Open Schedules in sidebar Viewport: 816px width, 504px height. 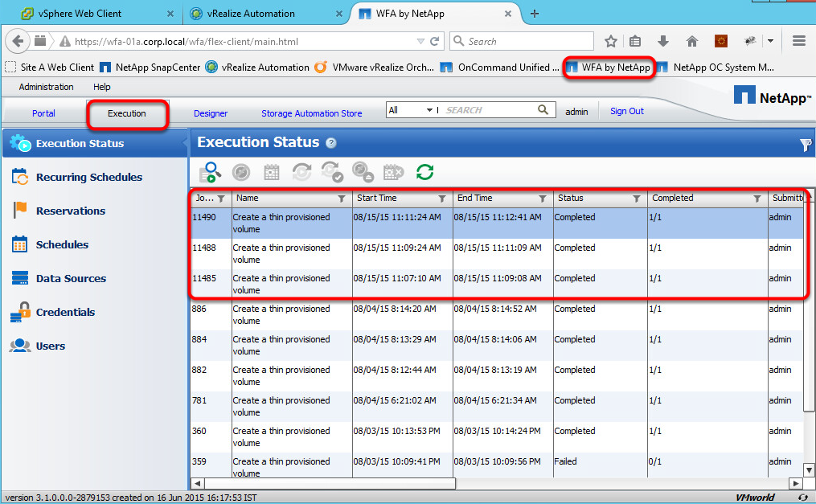pyautogui.click(x=62, y=245)
